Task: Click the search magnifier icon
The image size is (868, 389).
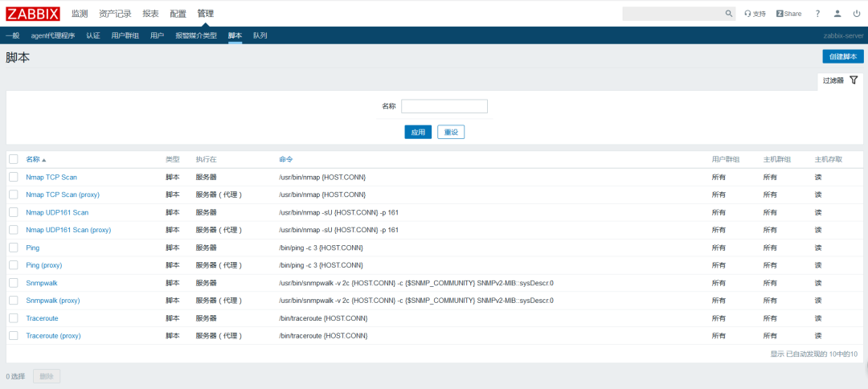Action: [x=728, y=14]
